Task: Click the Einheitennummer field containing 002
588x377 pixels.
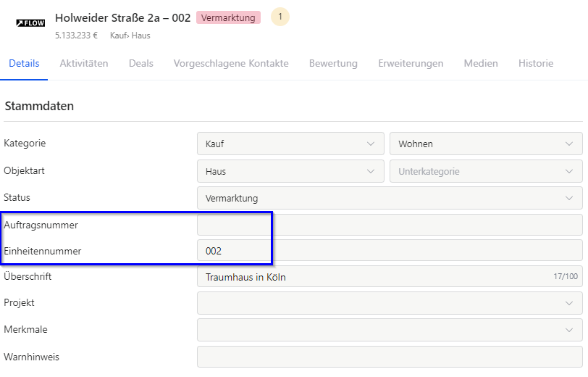Action: coord(390,250)
